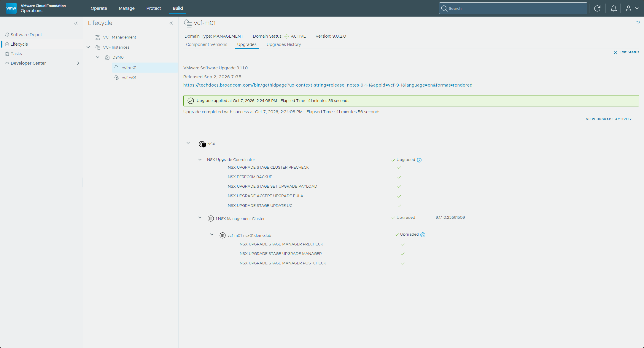Collapse the NSX section chevron
Viewport: 644px width, 348px height.
pyautogui.click(x=188, y=143)
